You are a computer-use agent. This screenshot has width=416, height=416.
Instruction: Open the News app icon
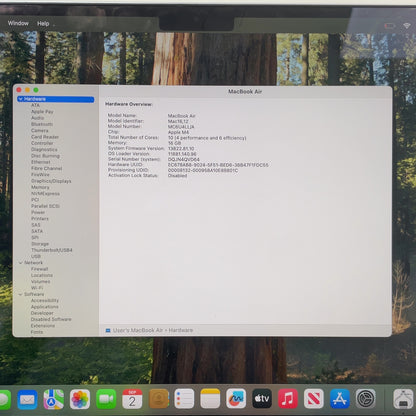[314, 398]
